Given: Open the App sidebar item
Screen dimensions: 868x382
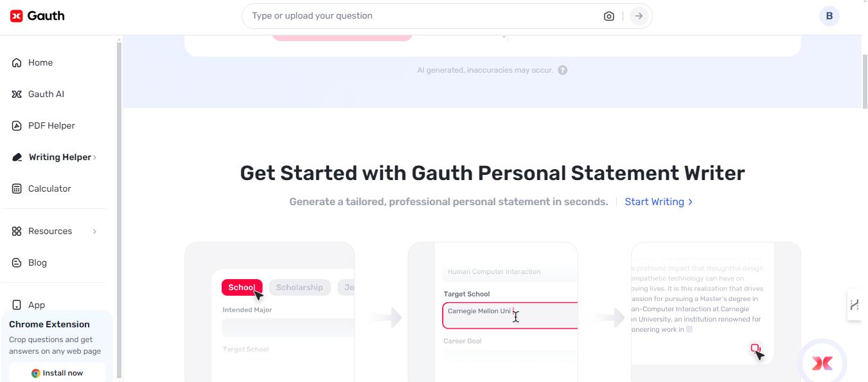Looking at the screenshot, I should pos(36,305).
